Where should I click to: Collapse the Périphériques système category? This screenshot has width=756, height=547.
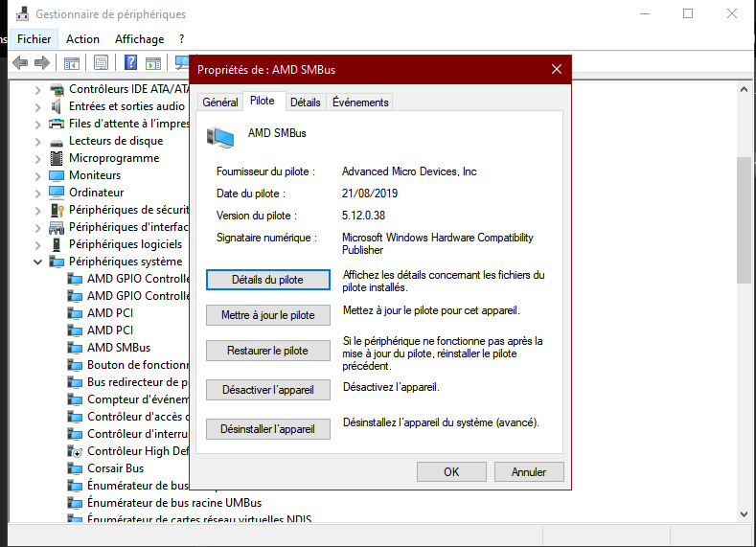[37, 262]
